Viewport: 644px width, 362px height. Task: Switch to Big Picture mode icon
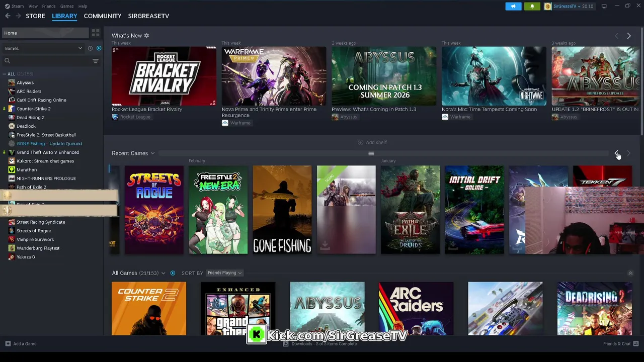(x=604, y=6)
